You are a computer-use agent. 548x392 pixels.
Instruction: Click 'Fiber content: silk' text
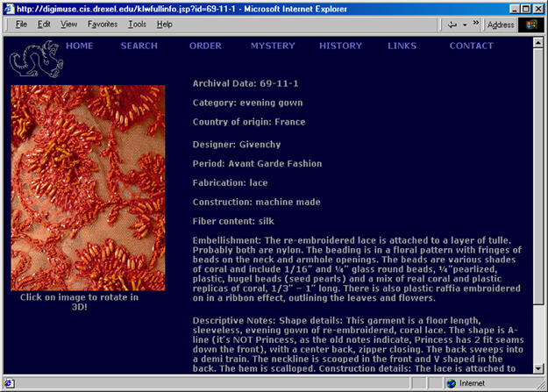(233, 221)
